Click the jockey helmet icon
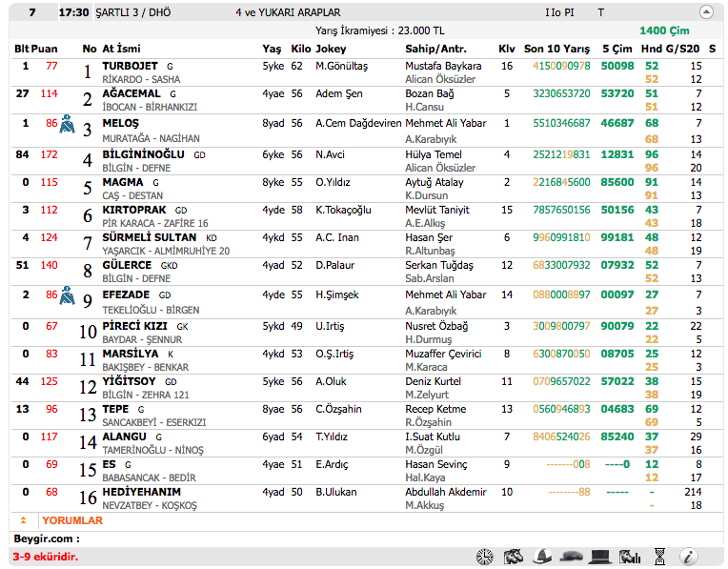 [542, 557]
